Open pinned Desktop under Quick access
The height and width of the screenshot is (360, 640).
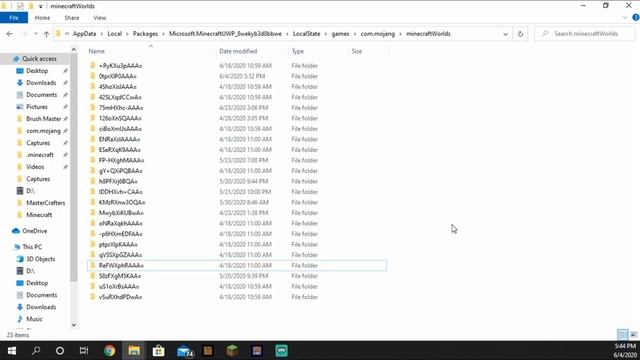[x=37, y=71]
